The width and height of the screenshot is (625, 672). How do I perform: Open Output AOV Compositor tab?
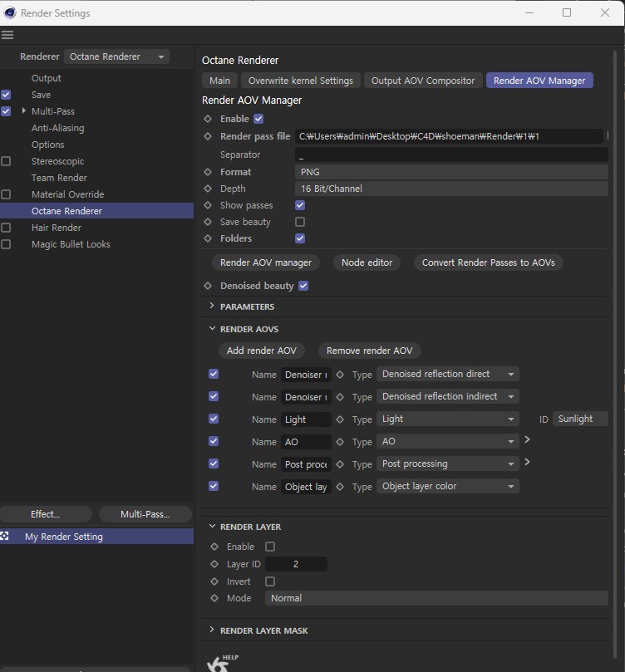423,81
